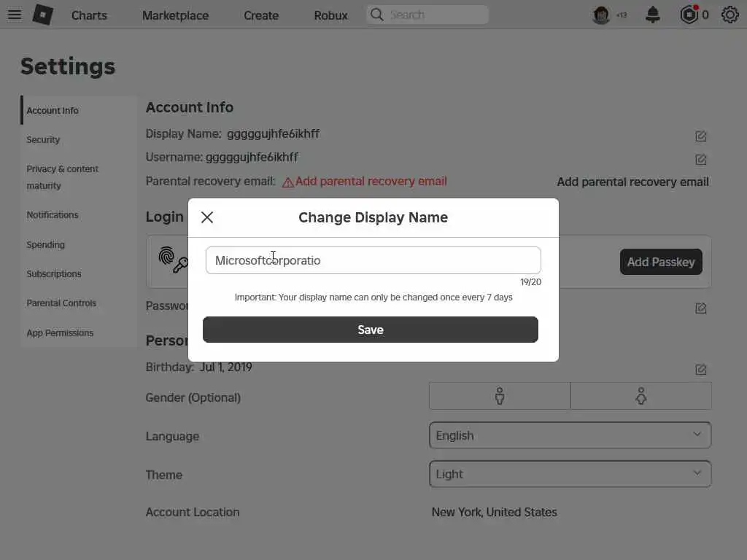The height and width of the screenshot is (560, 747).
Task: Click the 19/20 character counter
Action: pyautogui.click(x=531, y=282)
